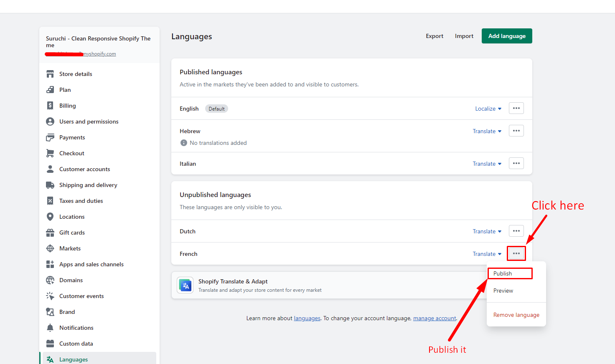Click the Gift cards icon
Image resolution: width=615 pixels, height=364 pixels.
click(50, 233)
